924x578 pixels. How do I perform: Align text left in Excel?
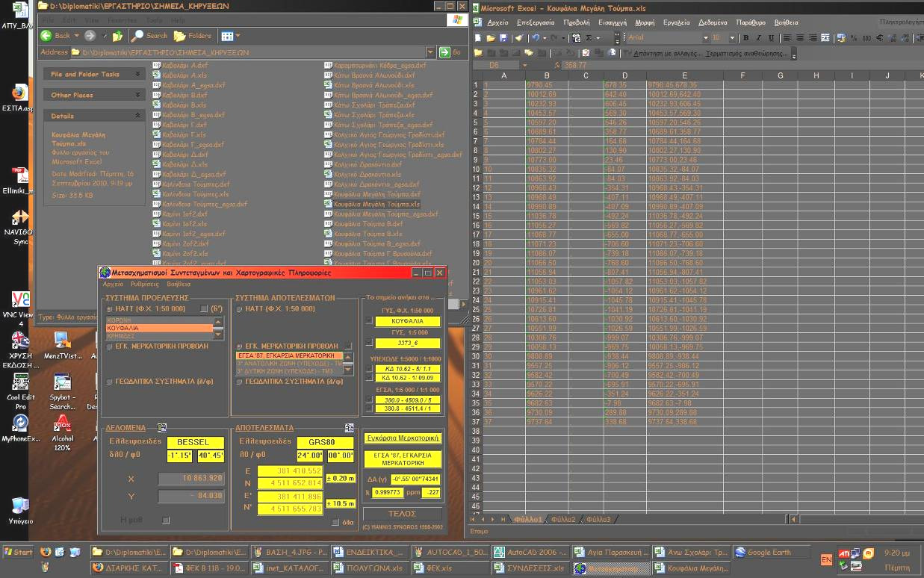coord(787,37)
